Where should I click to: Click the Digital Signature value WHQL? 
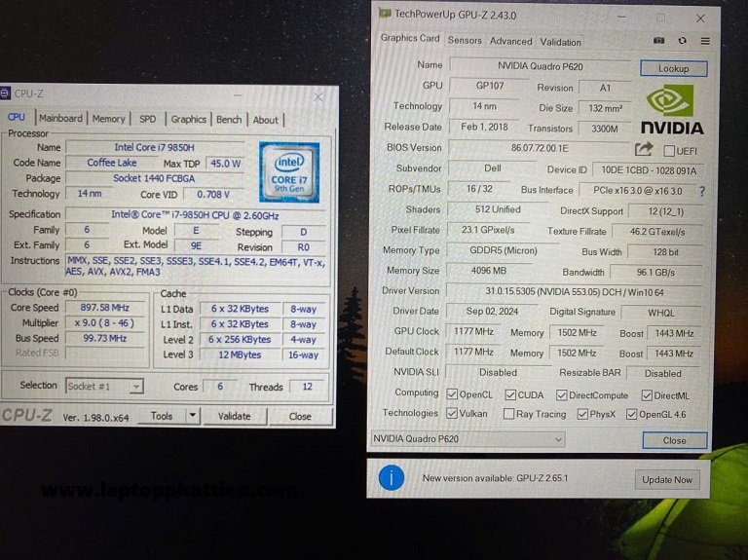(x=661, y=313)
